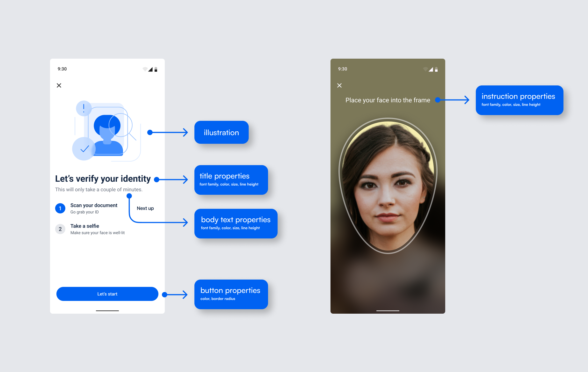Select the Take a selfie step
588x372 pixels.
coord(85,226)
